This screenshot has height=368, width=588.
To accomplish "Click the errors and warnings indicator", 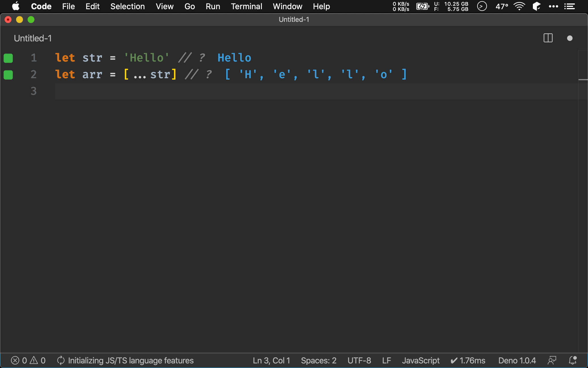I will [x=28, y=361].
